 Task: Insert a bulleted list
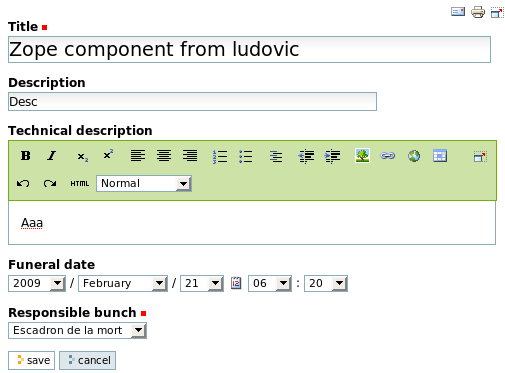click(x=246, y=156)
